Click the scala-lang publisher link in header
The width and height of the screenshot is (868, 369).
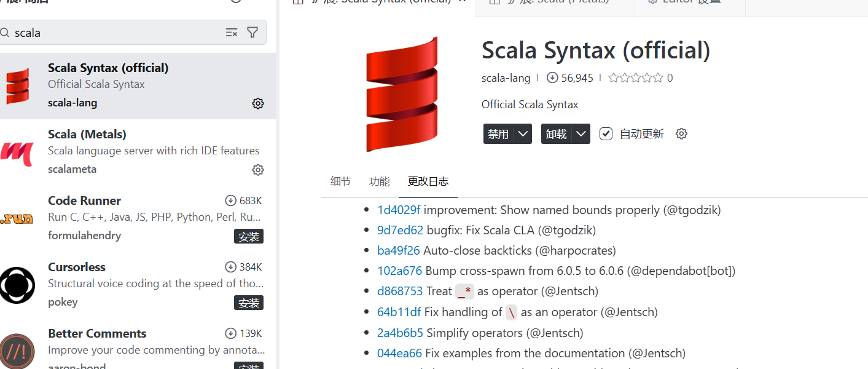point(506,78)
